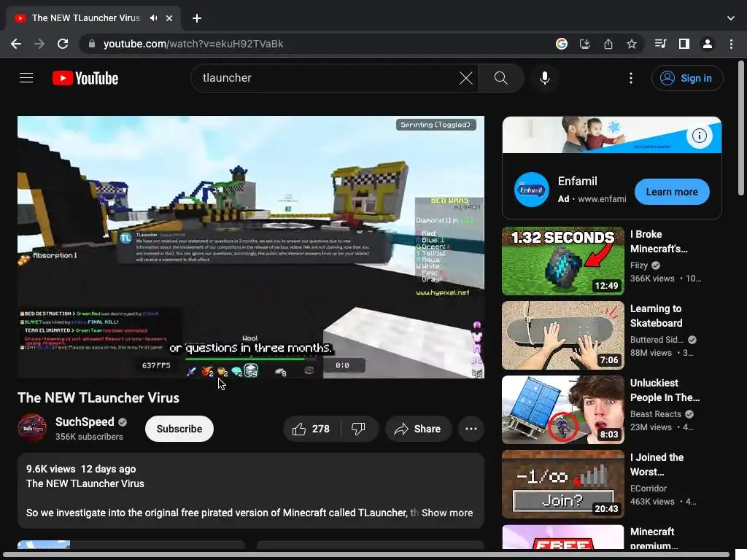The width and height of the screenshot is (747, 560).
Task: Open the YouTube hamburger guide menu
Action: click(x=26, y=77)
